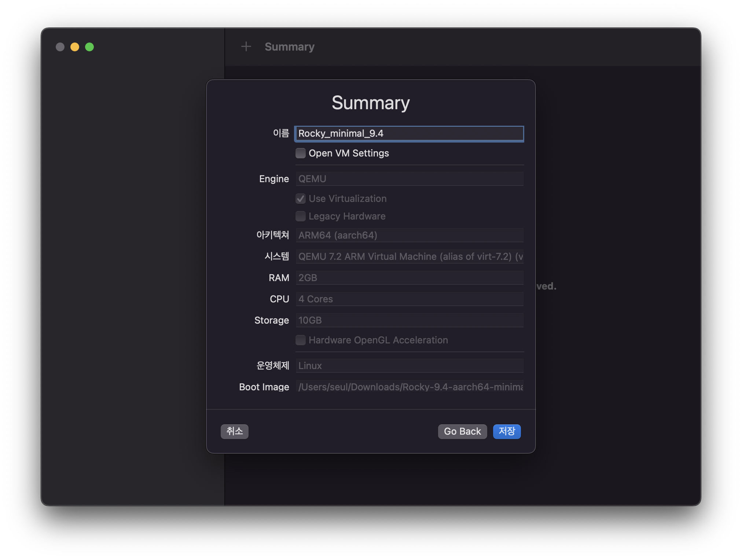The height and width of the screenshot is (560, 742).
Task: Enable Open VM Settings checkbox
Action: (301, 153)
